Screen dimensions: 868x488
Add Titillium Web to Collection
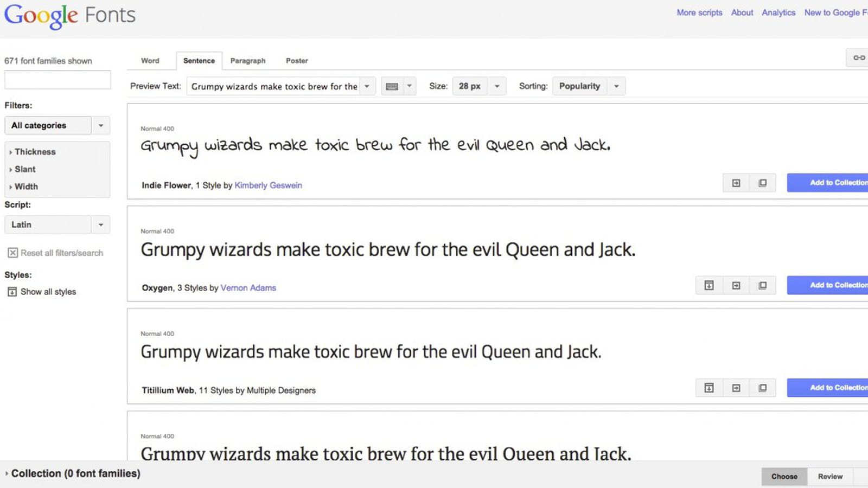[x=828, y=388]
